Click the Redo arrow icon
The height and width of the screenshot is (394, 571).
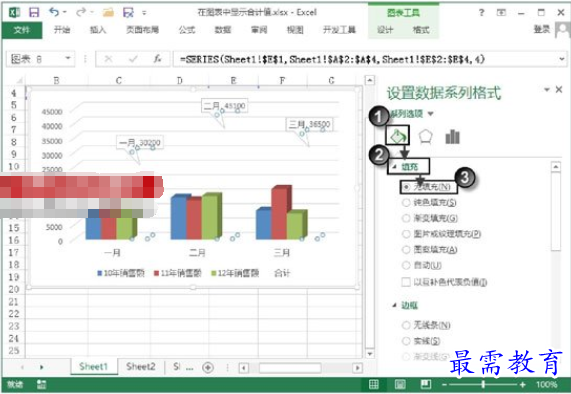tap(80, 12)
